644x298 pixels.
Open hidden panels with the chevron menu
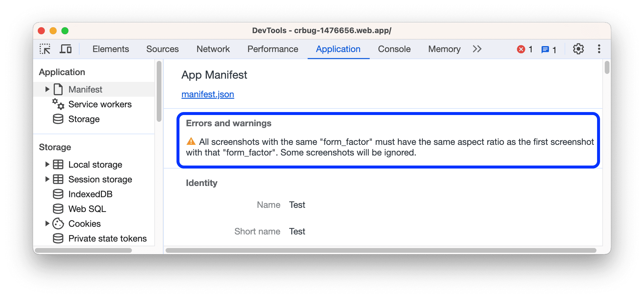477,49
